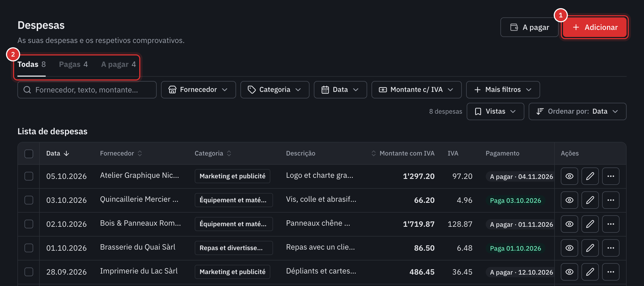Open Mais filtros dropdown
The width and height of the screenshot is (644, 286).
click(503, 90)
